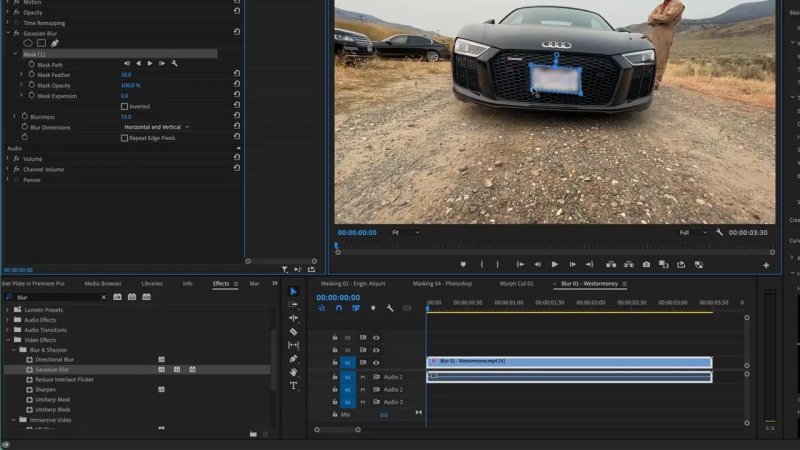This screenshot has height=450, width=800.
Task: Open Morph Cut 01 sequence tab
Action: pos(516,284)
